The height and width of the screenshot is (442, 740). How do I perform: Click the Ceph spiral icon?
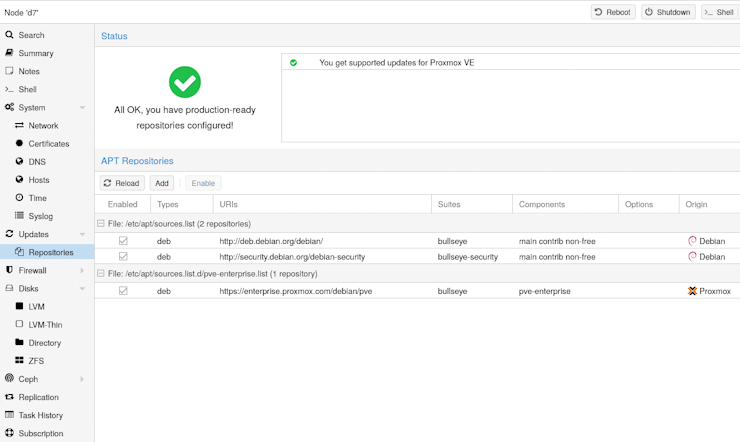pyautogui.click(x=9, y=378)
